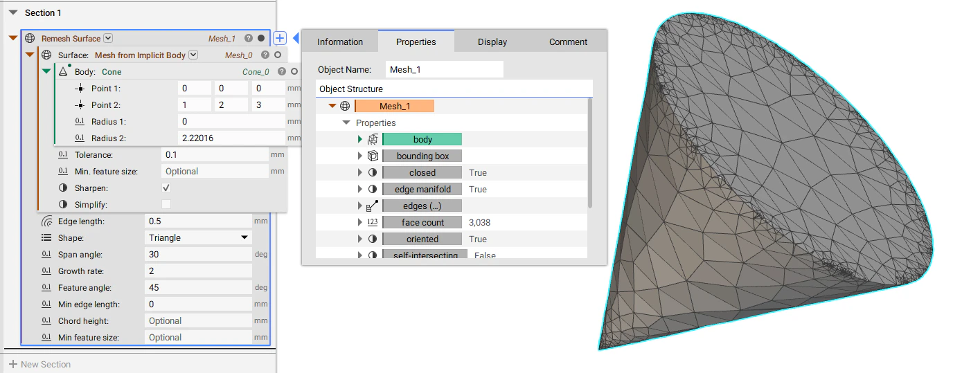Screen dimensions: 980x373
Task: Click the Point 2 crosshair icon
Action: coord(80,105)
